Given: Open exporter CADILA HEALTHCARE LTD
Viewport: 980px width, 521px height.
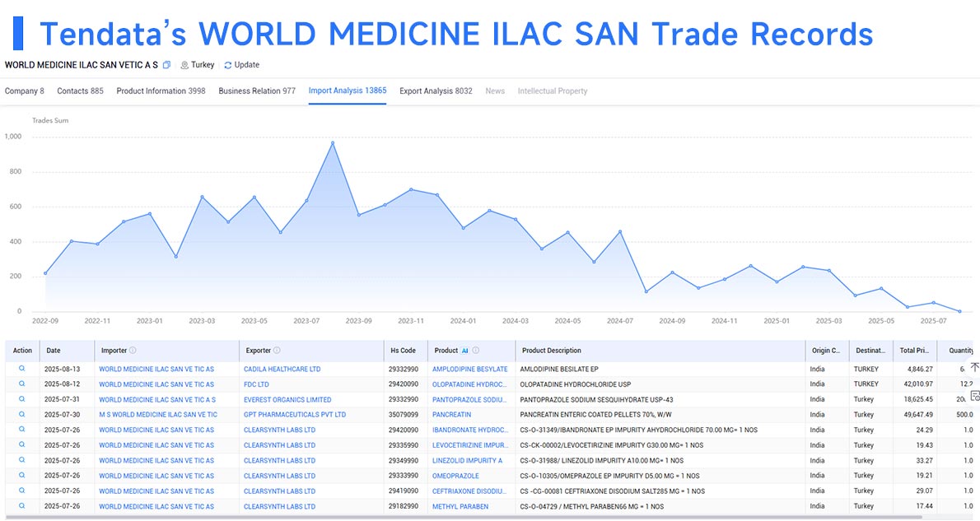Looking at the screenshot, I should [x=282, y=370].
